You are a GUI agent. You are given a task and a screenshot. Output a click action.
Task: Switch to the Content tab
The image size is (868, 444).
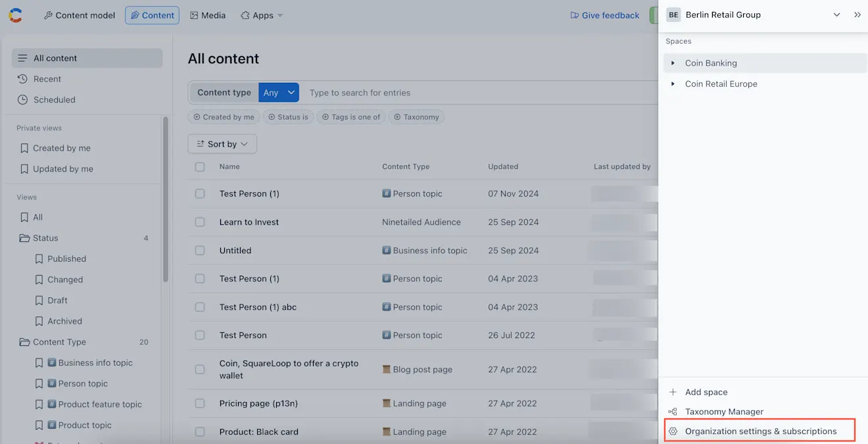click(x=152, y=15)
